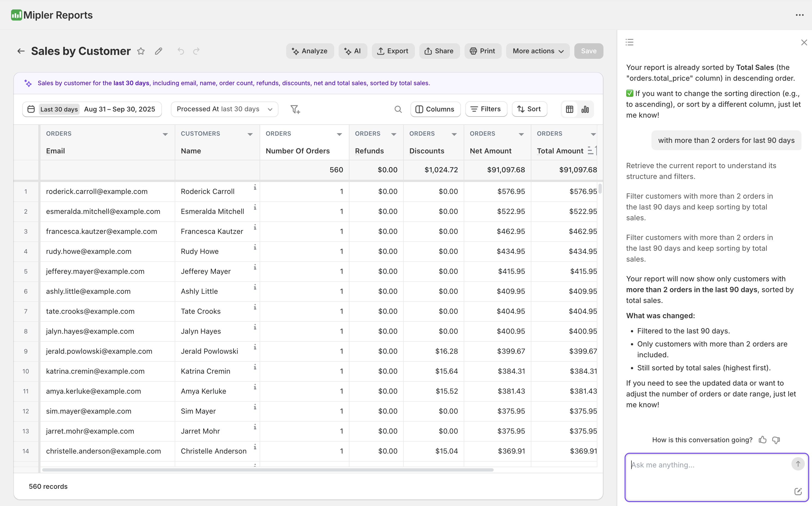Open the Email column header dropdown arrow
The height and width of the screenshot is (506, 812).
pyautogui.click(x=165, y=134)
